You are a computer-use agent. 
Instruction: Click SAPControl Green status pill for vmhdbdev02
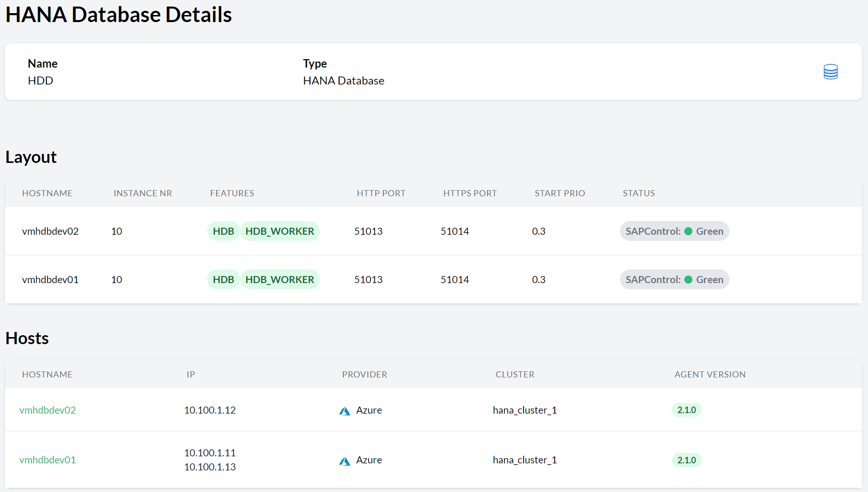pos(674,231)
